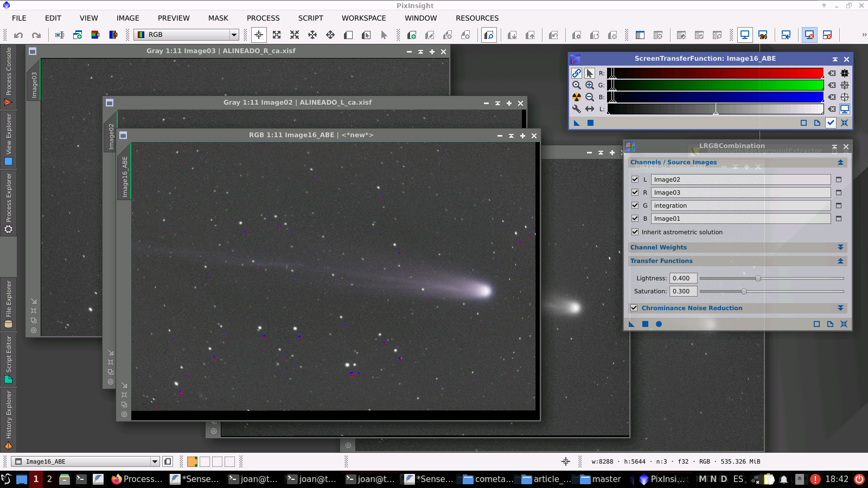
Task: Click zoom in icon in ScreenTransferFunction
Action: pyautogui.click(x=589, y=85)
